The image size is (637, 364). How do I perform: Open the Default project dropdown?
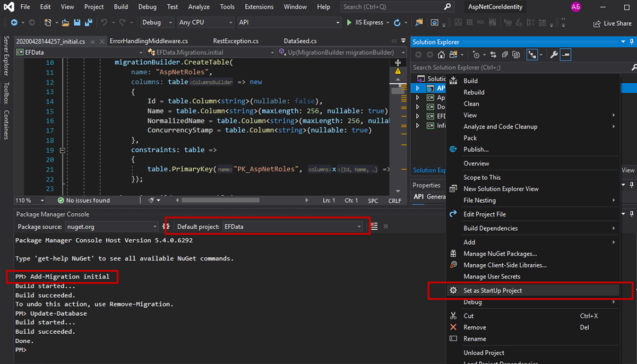point(359,227)
